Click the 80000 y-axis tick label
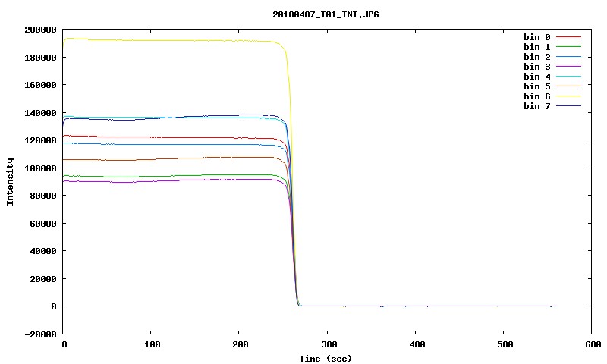Image resolution: width=607 pixels, height=364 pixels. tap(43, 196)
